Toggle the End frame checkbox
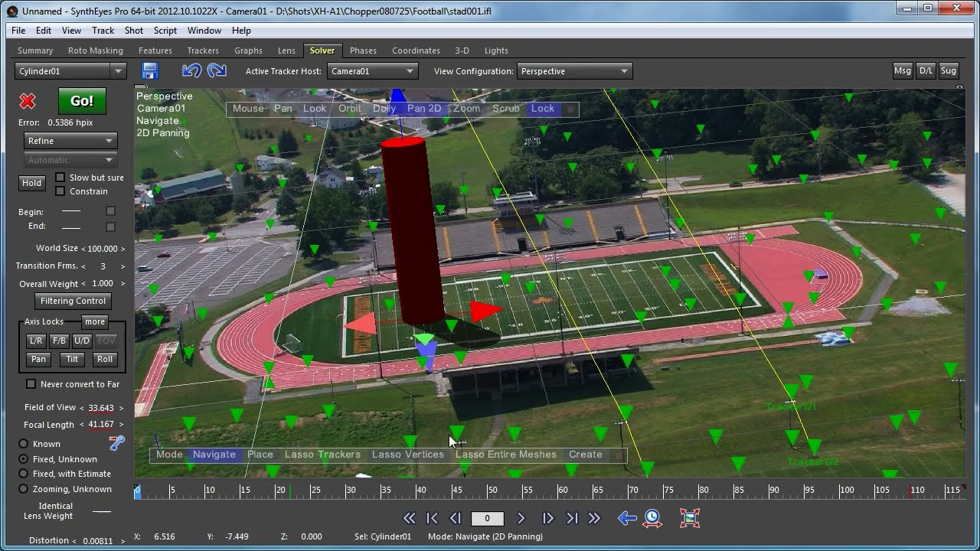This screenshot has width=980, height=551. [110, 227]
